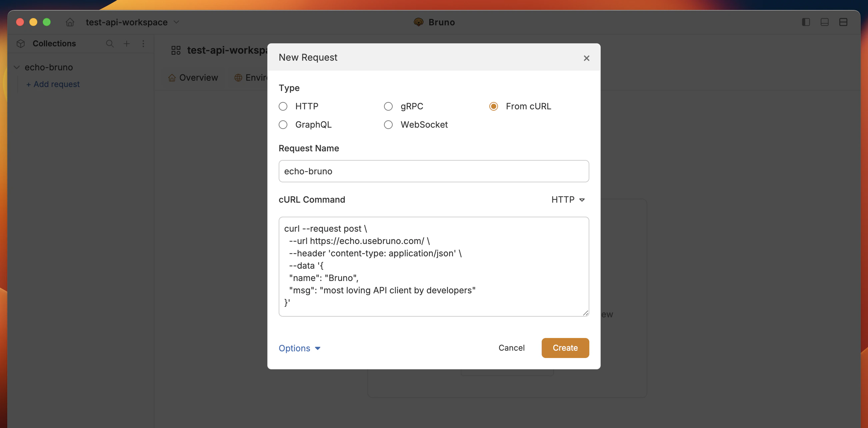Click the Collections cube icon in the sidebar
This screenshot has width=868, height=428.
point(20,43)
